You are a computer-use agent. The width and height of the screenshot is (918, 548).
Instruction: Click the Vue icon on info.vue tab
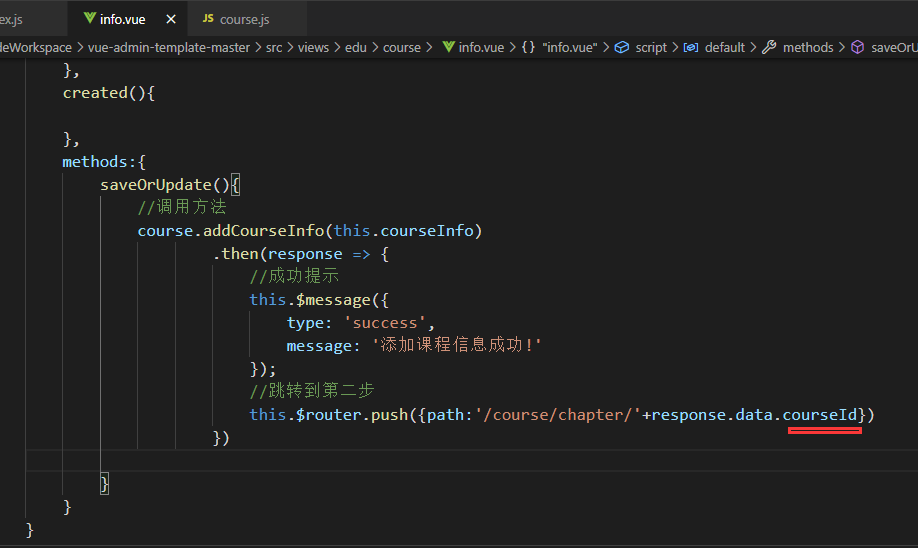pyautogui.click(x=90, y=18)
